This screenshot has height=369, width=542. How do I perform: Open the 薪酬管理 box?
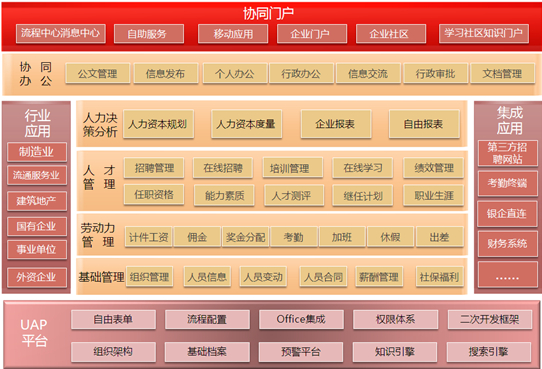379,277
